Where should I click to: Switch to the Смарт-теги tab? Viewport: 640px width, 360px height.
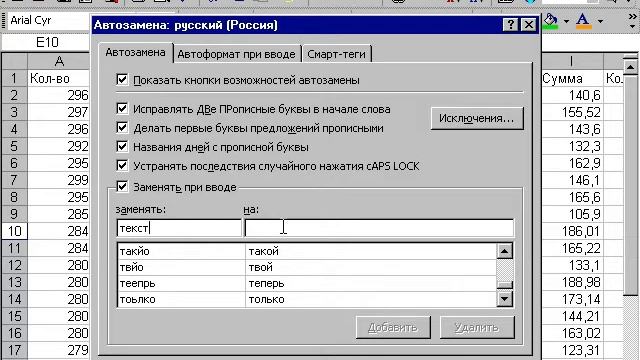coord(336,54)
